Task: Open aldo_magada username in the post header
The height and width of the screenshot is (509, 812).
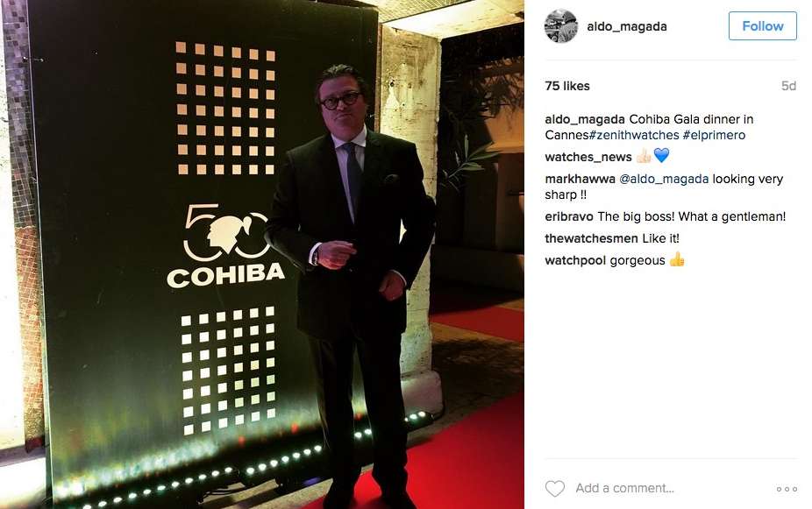Action: (627, 26)
